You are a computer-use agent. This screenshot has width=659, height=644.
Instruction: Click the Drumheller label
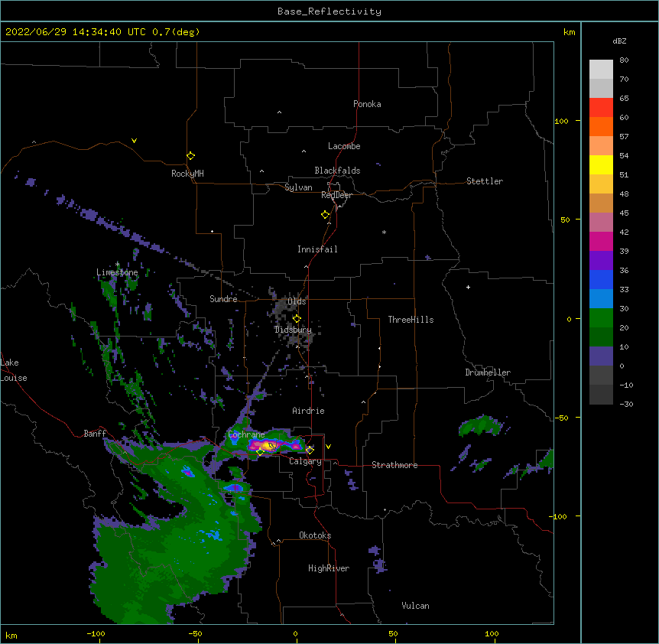point(488,372)
